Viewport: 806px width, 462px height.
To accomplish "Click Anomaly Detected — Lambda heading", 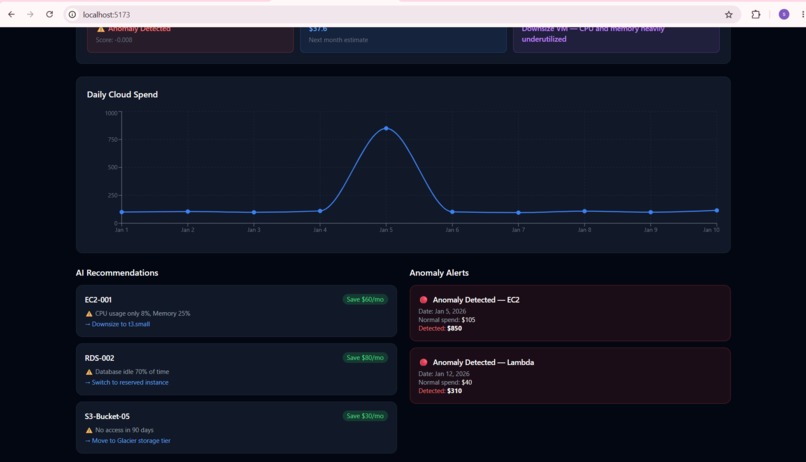I will coord(483,362).
